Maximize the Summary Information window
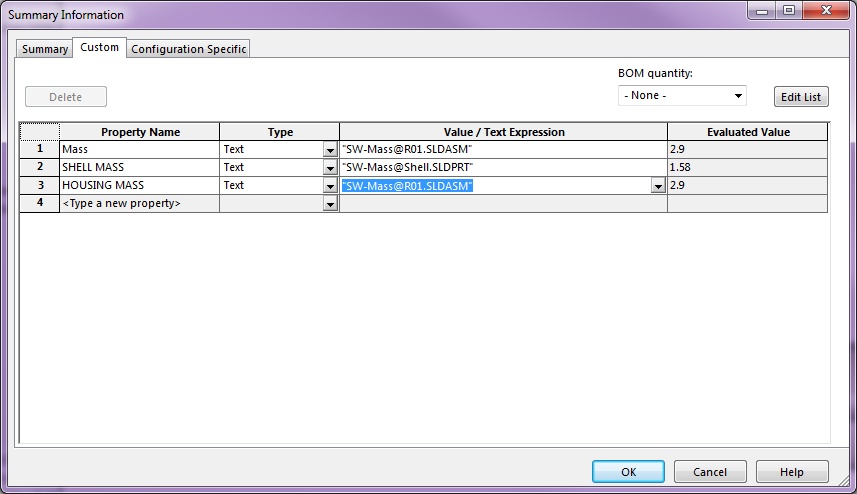 coord(789,10)
